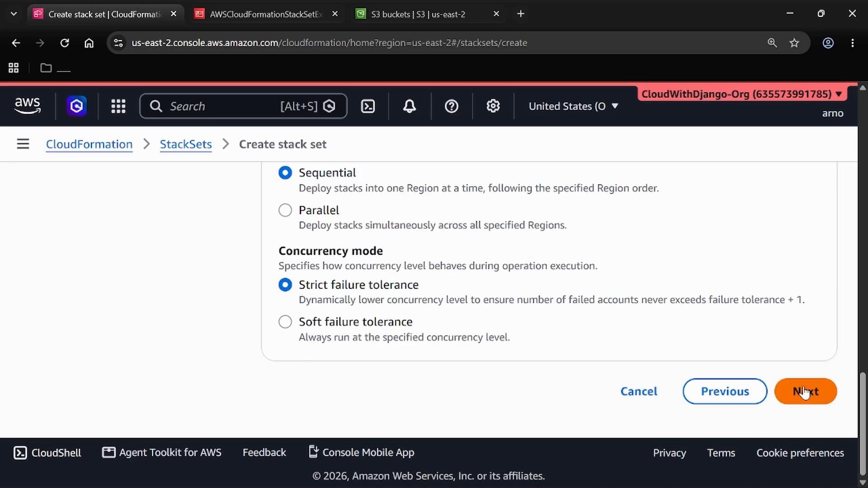
Task: Open the bookmarks folder icon
Action: 46,68
